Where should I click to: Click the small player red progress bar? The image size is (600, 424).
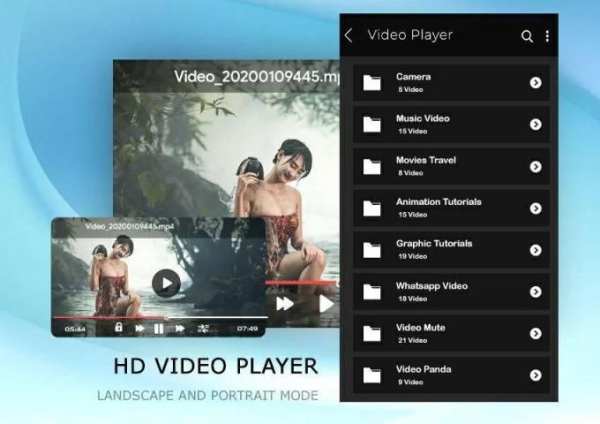click(x=110, y=318)
